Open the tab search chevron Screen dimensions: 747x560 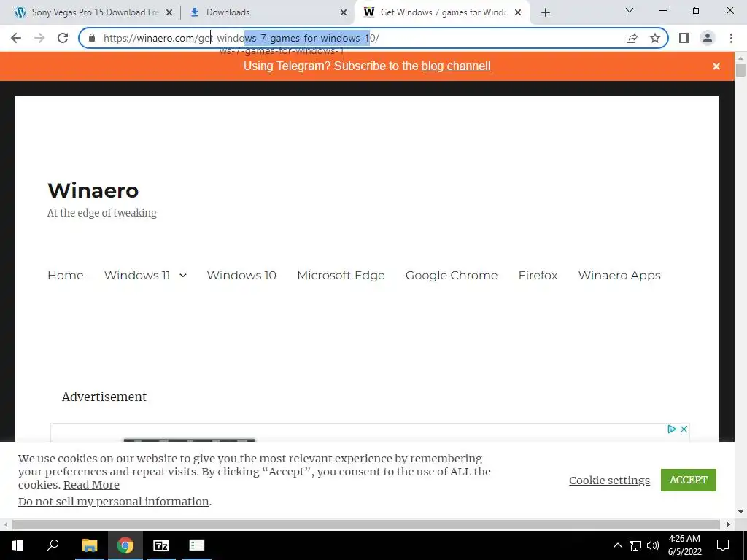[630, 10]
